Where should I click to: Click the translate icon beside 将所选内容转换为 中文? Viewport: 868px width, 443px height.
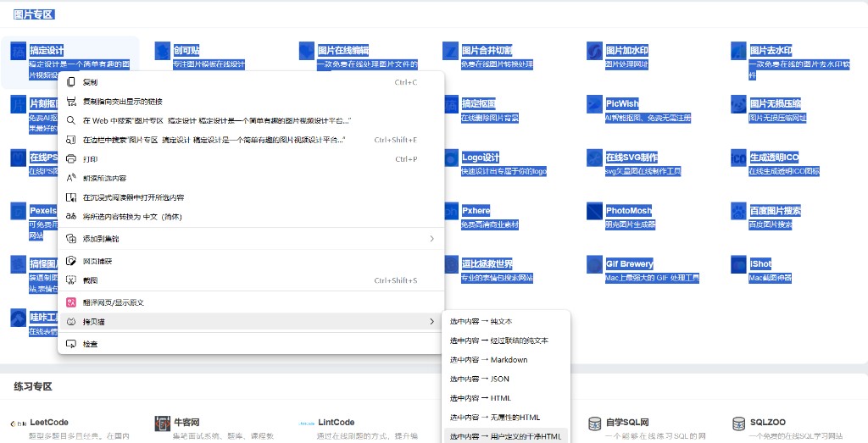(x=71, y=216)
